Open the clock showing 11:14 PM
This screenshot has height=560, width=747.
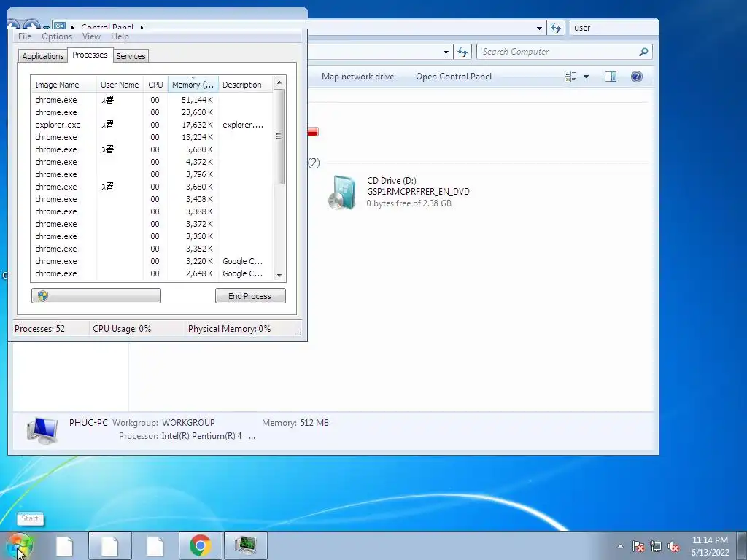click(x=710, y=546)
